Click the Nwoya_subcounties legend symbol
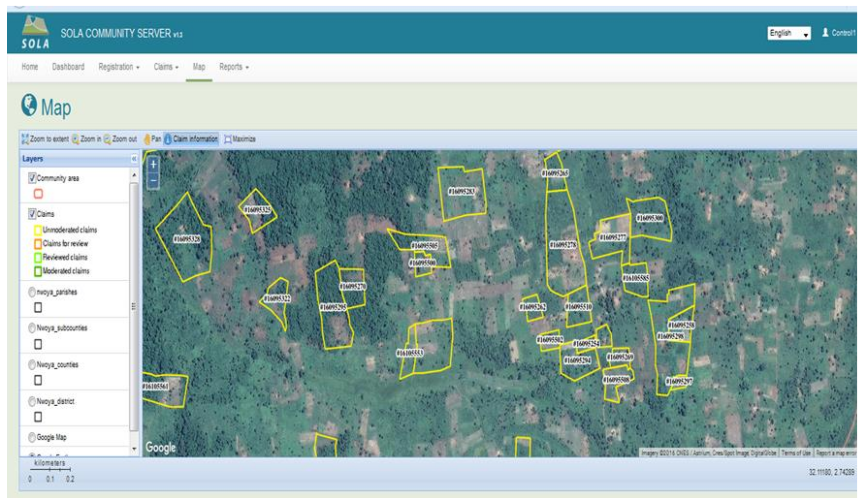This screenshot has width=863, height=504. click(38, 344)
